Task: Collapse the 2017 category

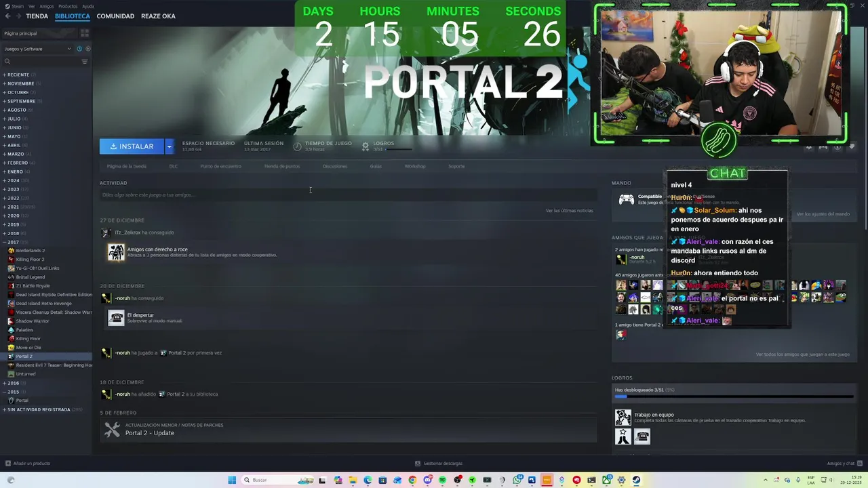Action: click(13, 242)
